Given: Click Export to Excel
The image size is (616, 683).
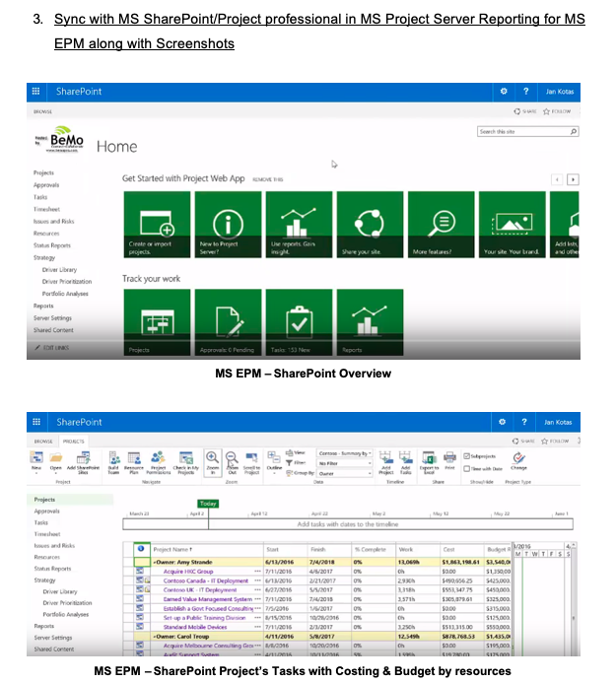Looking at the screenshot, I should [429, 462].
